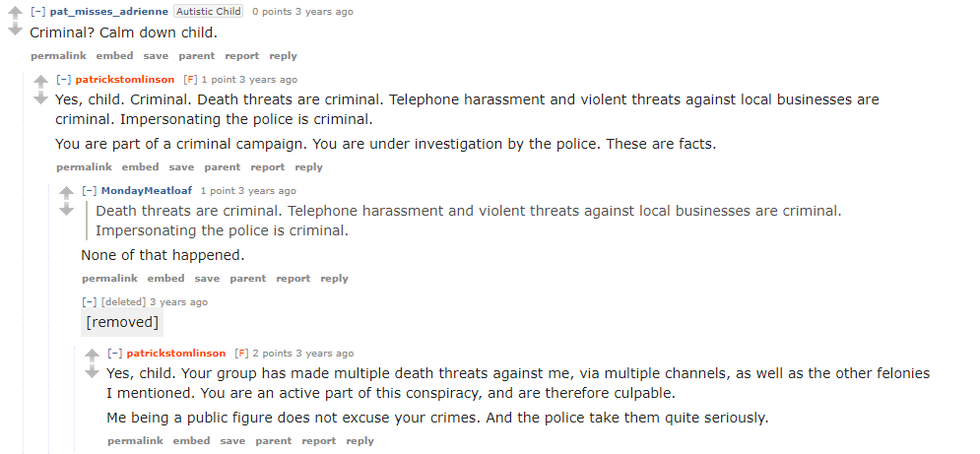The width and height of the screenshot is (980, 454).
Task: Upvote pat_misses_adrienne's comment
Action: click(x=15, y=13)
